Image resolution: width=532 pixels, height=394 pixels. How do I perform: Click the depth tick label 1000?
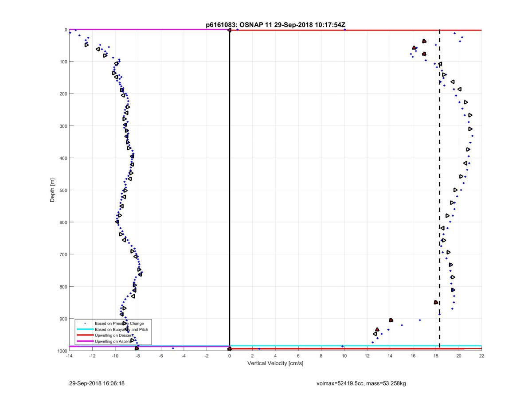(x=62, y=351)
